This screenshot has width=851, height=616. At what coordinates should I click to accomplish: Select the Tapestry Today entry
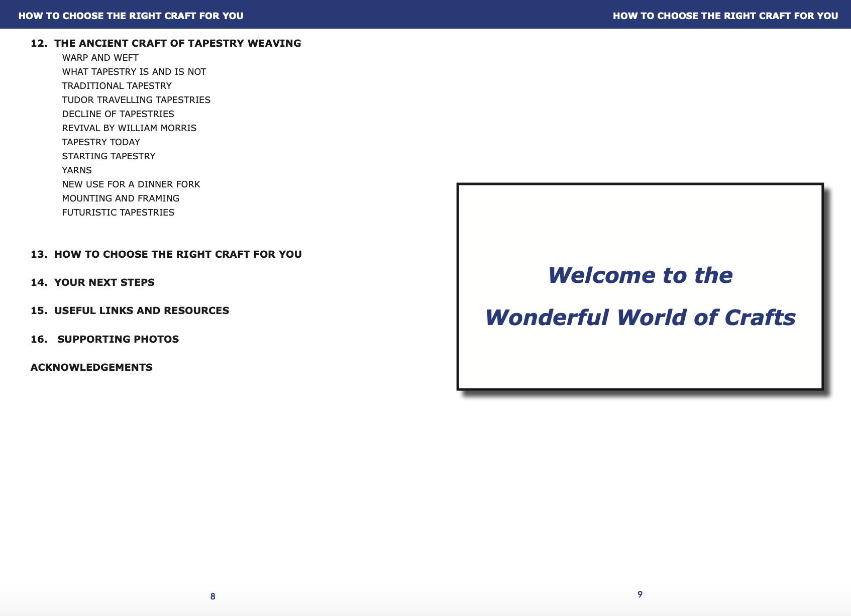pyautogui.click(x=101, y=142)
